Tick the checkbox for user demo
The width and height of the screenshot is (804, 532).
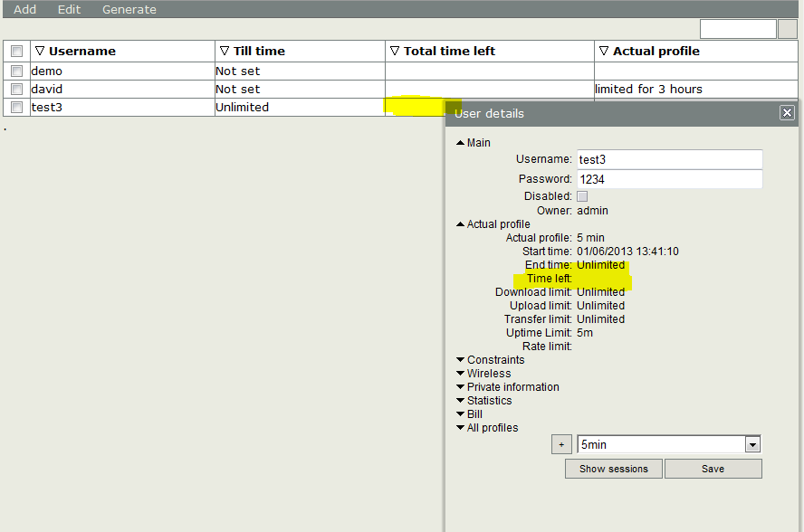coord(17,71)
